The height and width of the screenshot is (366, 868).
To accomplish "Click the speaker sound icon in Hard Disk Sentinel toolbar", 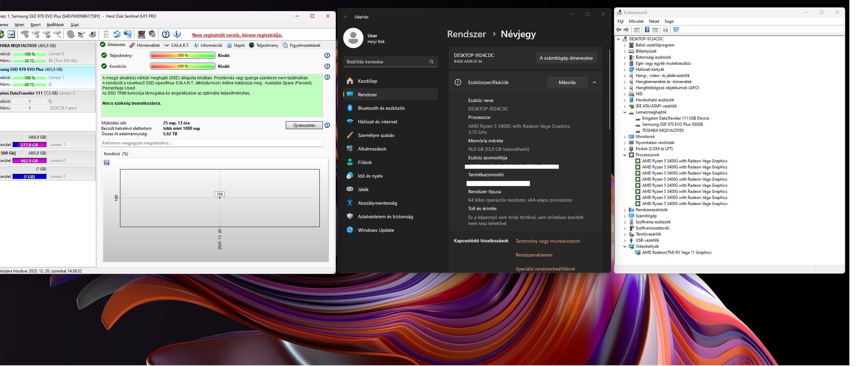I will pos(152,34).
